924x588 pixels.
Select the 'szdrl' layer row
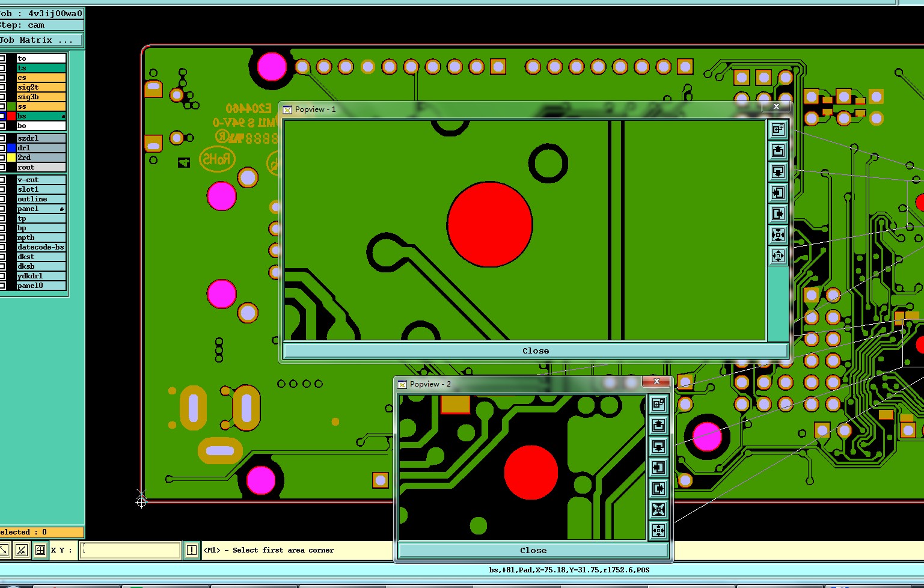coord(41,138)
